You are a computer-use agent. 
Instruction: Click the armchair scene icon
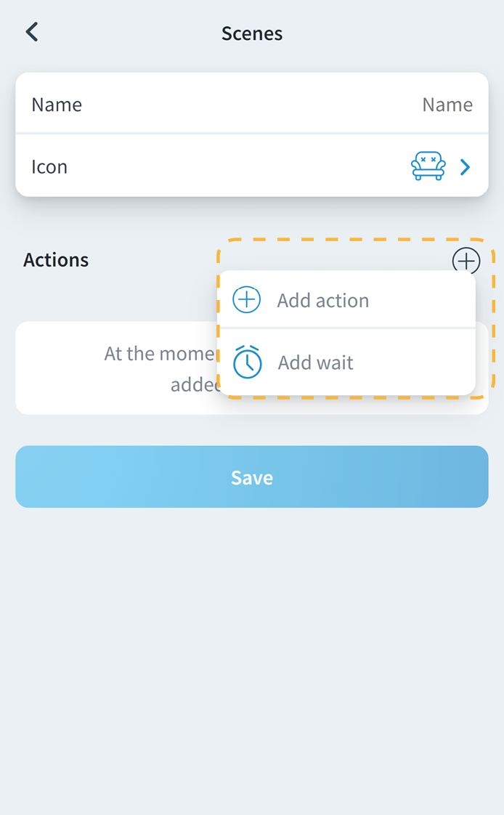click(x=428, y=167)
